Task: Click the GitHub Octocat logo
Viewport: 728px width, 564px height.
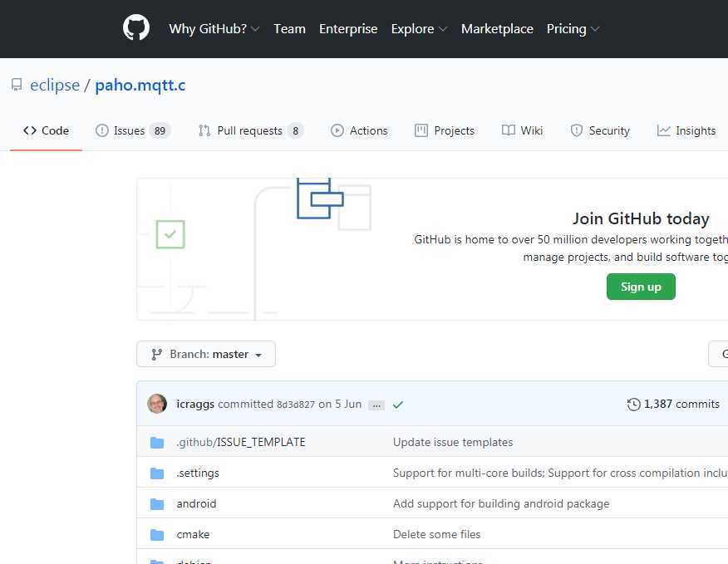Action: [136, 27]
